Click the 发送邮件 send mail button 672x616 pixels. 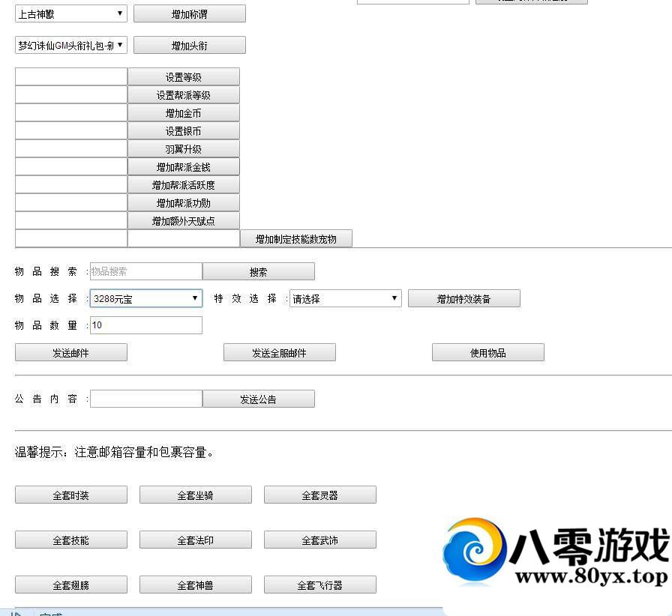coord(70,352)
